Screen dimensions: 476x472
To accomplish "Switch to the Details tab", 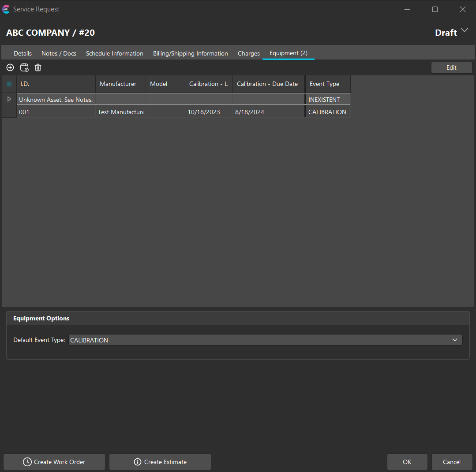I will tap(22, 53).
